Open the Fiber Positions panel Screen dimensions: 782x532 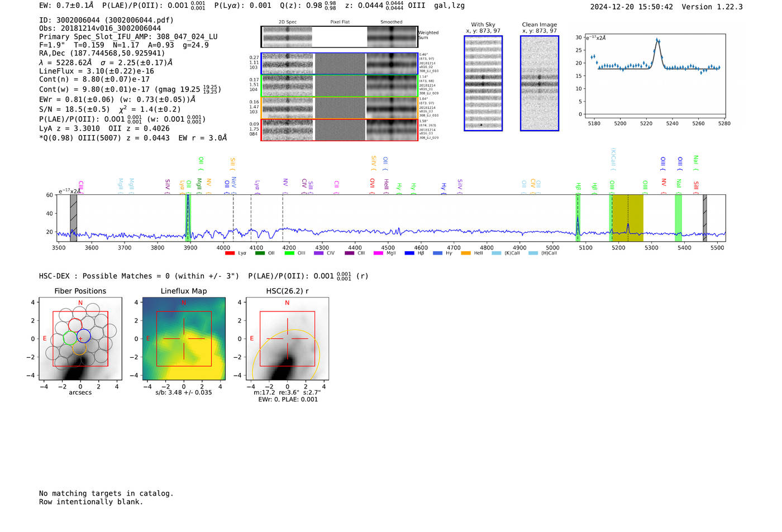coord(80,339)
